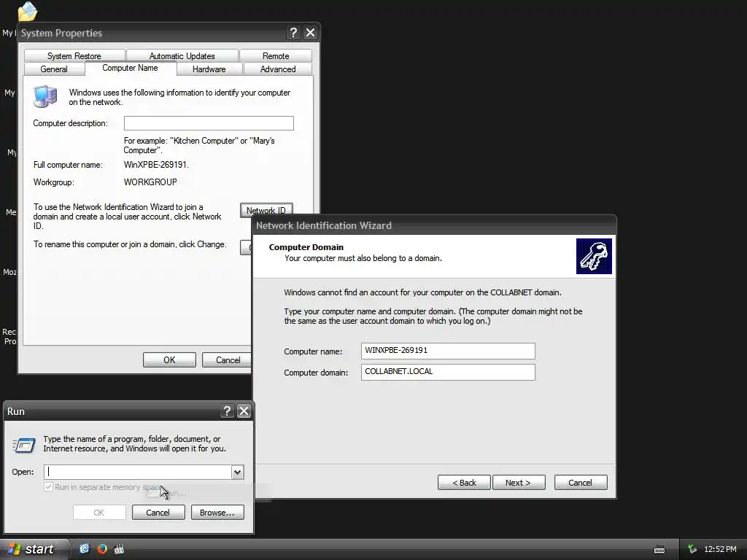Expand the Open dropdown in Run dialog
This screenshot has width=747, height=560.
coord(237,472)
